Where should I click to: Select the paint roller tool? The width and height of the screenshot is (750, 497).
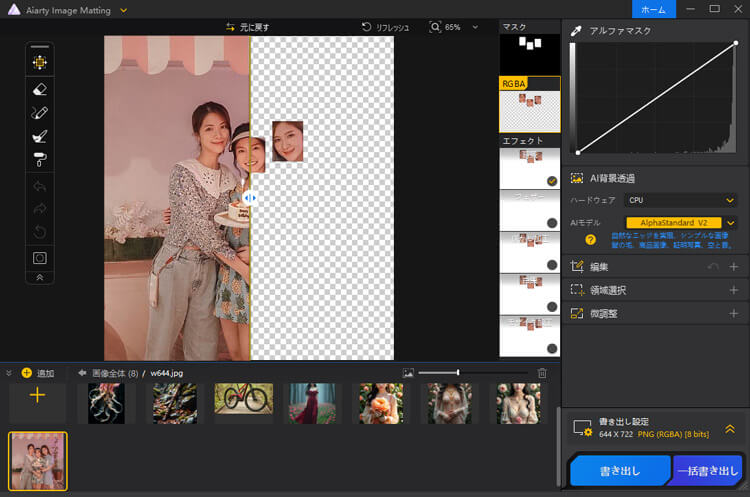click(40, 159)
